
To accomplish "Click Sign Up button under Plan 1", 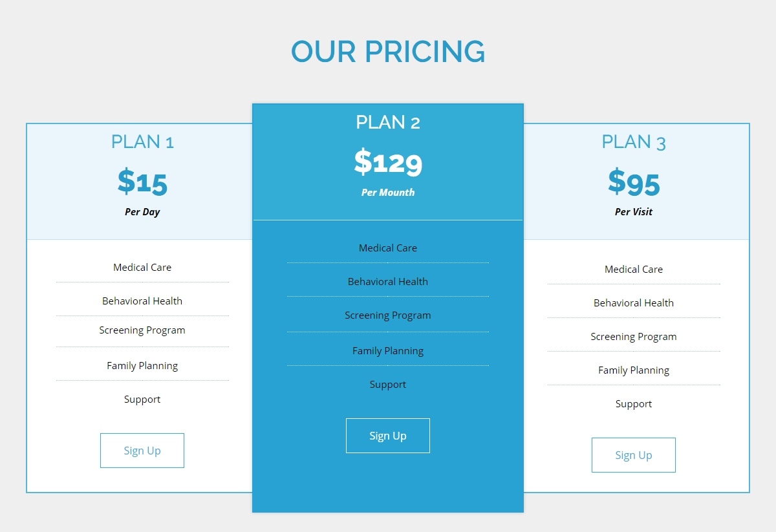I will 142,451.
